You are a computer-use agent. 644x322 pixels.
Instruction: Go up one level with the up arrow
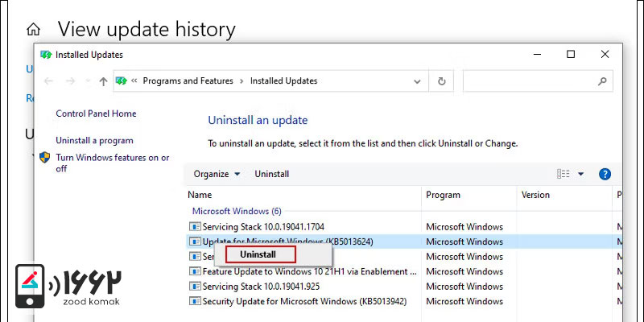coord(103,81)
